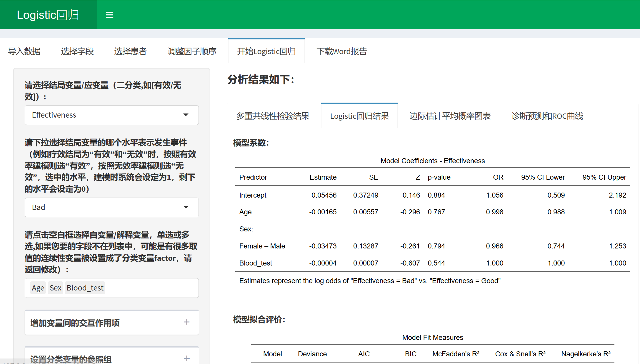Open the Effectiveness outcome variable dropdown
640x364 pixels.
(111, 115)
